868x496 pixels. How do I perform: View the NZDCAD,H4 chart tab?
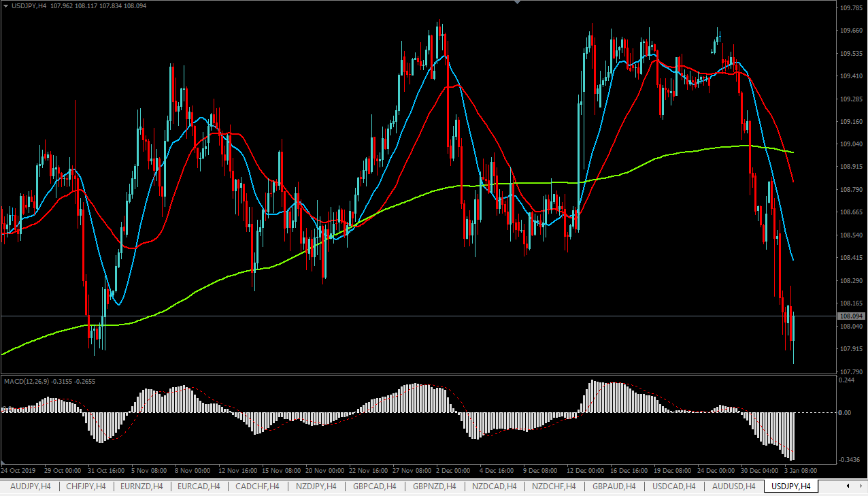click(x=495, y=486)
